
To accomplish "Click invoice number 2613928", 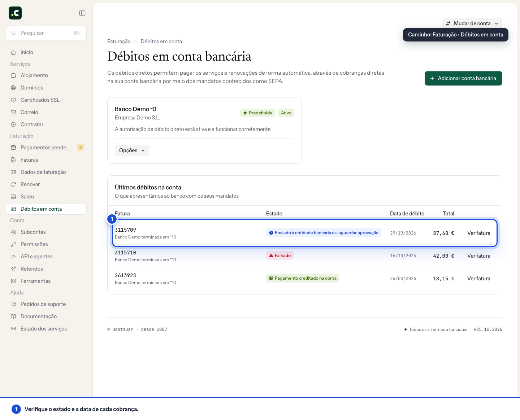I will coord(125,275).
